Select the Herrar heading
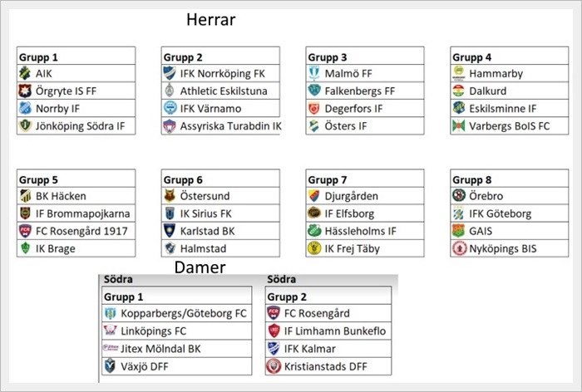 coord(211,20)
